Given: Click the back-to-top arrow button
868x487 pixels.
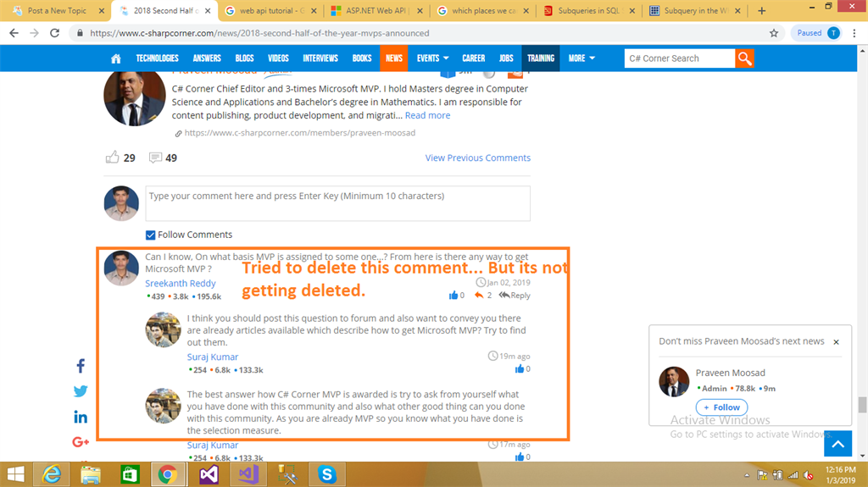Looking at the screenshot, I should tap(837, 443).
